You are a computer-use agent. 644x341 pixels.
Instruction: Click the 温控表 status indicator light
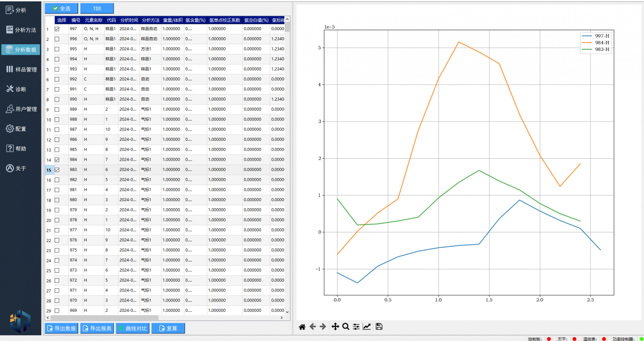tap(604, 339)
